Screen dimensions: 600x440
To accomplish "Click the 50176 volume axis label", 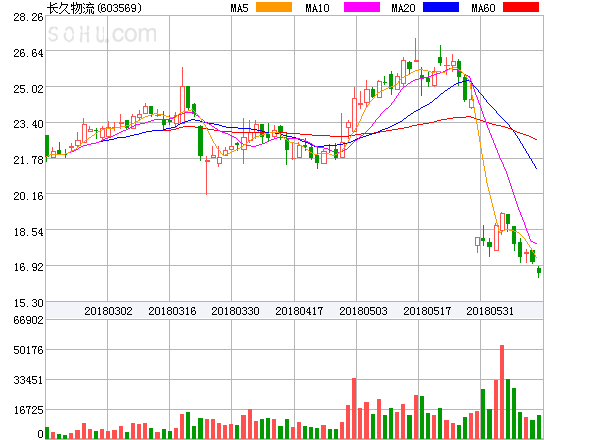I will pyautogui.click(x=28, y=350).
